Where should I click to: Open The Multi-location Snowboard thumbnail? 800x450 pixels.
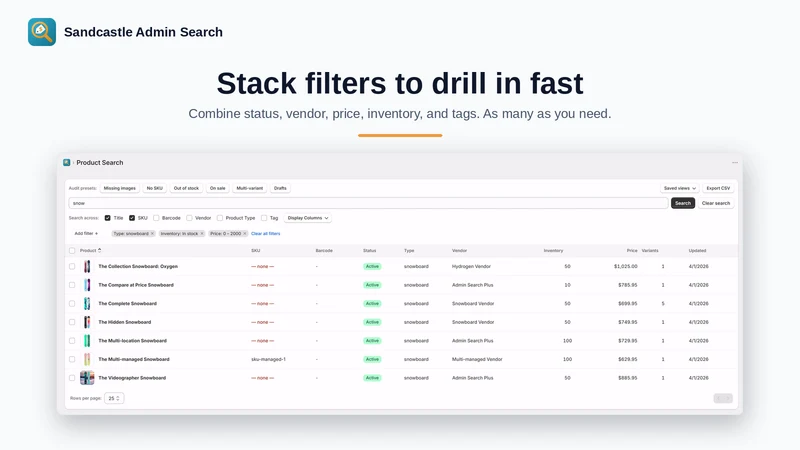tap(87, 340)
